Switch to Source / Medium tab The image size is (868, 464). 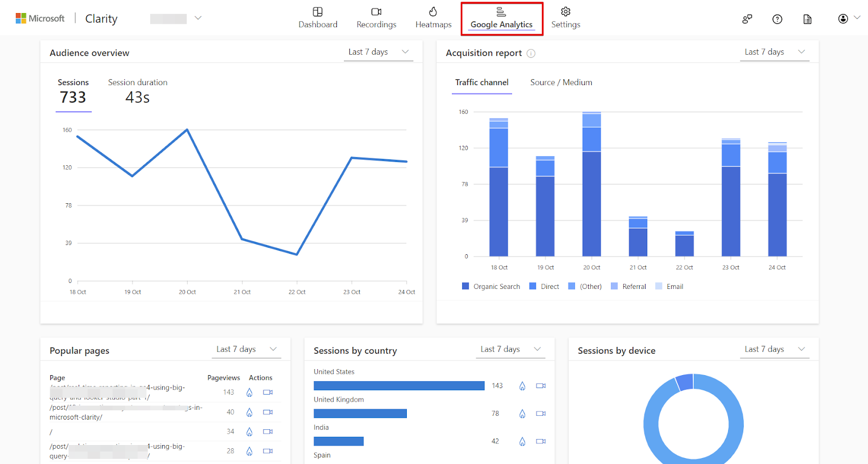point(561,82)
